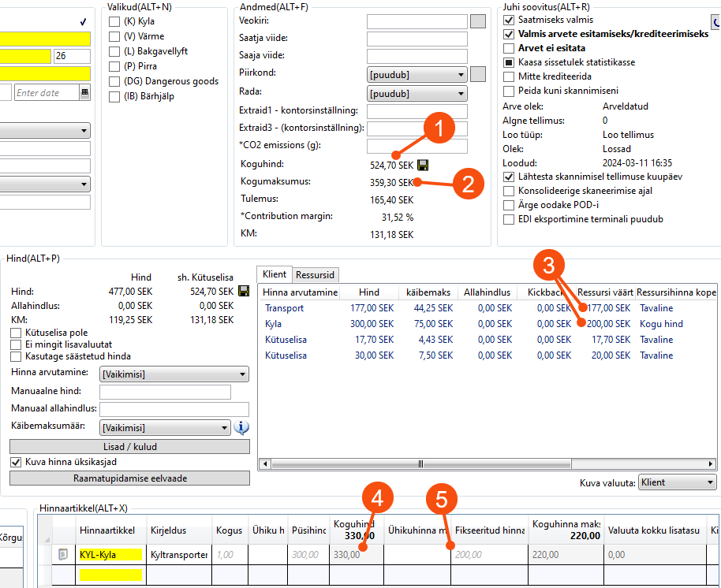Open the calendar picker beside the date field

point(84,93)
